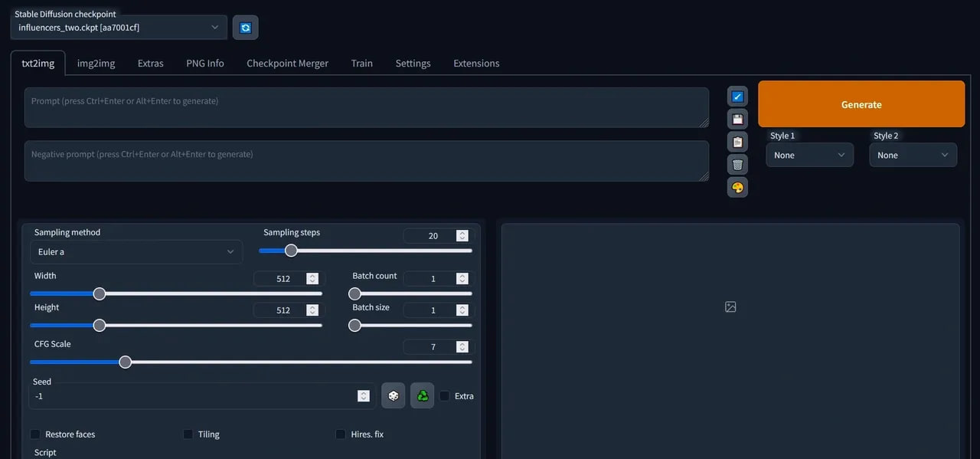This screenshot has height=459, width=980.
Task: Check the Hires. fix option
Action: pos(341,434)
